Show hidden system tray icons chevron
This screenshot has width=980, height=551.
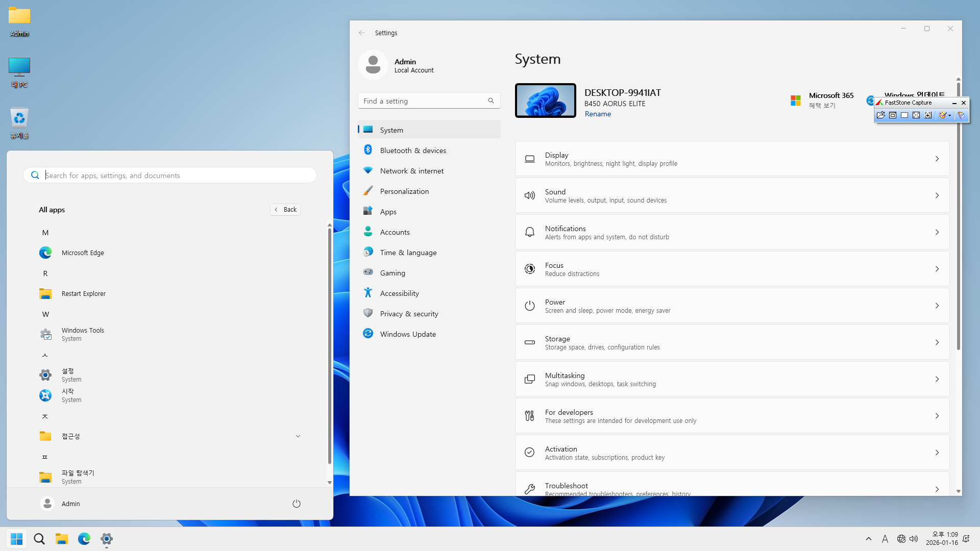point(869,539)
